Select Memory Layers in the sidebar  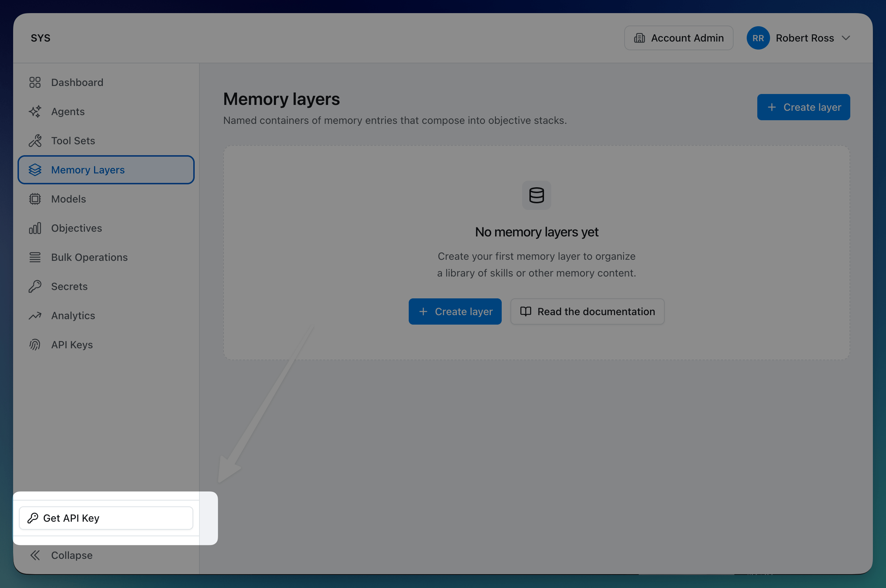(106, 170)
